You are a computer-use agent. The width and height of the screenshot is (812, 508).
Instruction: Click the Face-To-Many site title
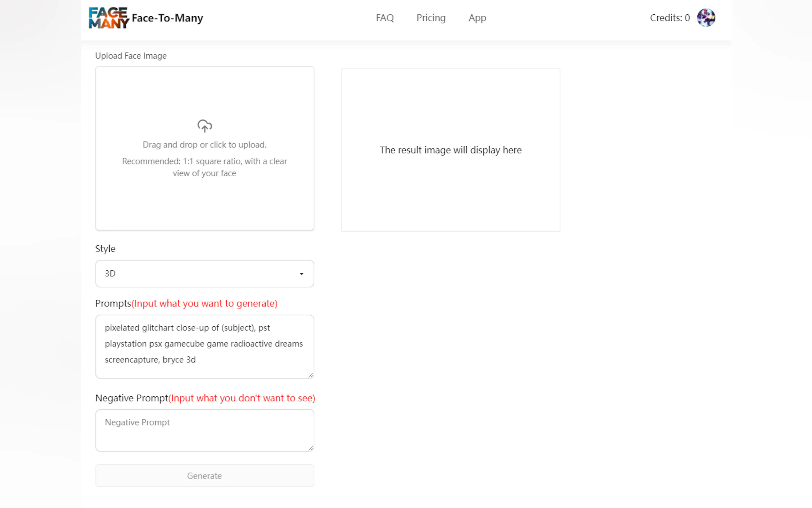[167, 18]
